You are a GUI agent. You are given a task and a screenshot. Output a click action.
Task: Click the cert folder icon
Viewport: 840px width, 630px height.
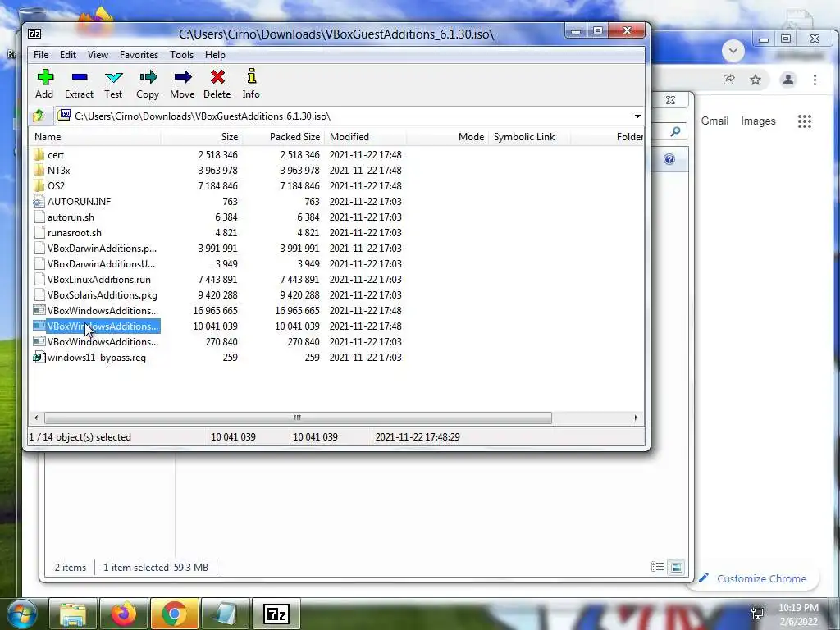(x=39, y=155)
